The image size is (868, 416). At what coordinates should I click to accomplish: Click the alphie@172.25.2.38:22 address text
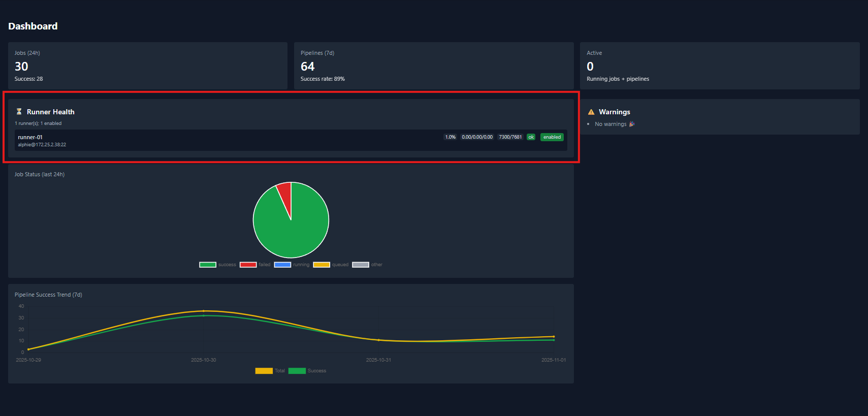click(x=42, y=145)
